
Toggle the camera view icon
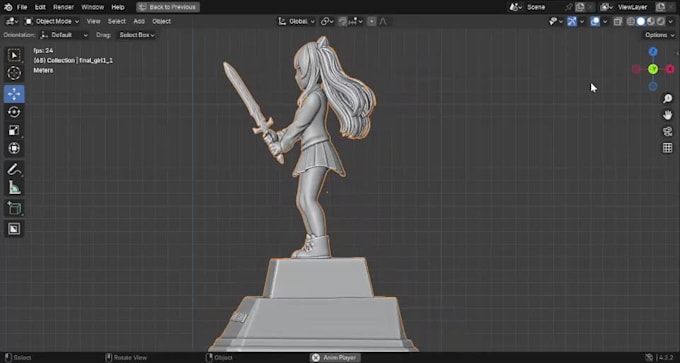tap(667, 131)
